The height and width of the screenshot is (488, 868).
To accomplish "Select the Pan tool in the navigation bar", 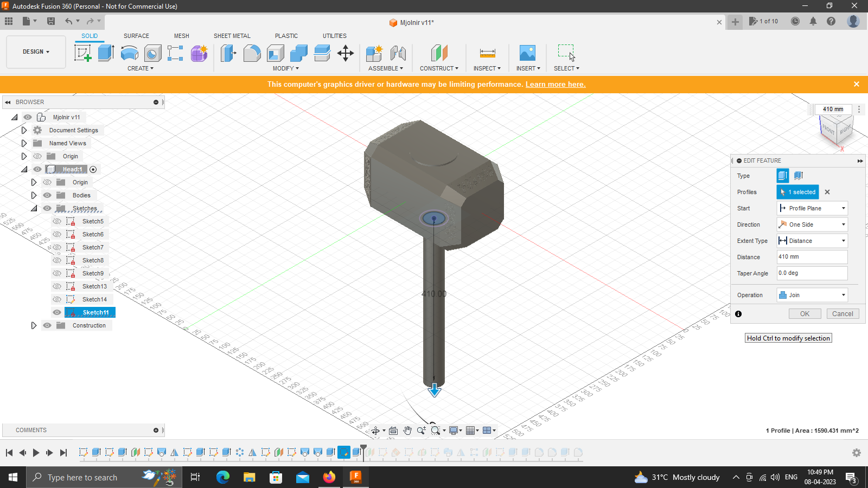I will (x=407, y=430).
